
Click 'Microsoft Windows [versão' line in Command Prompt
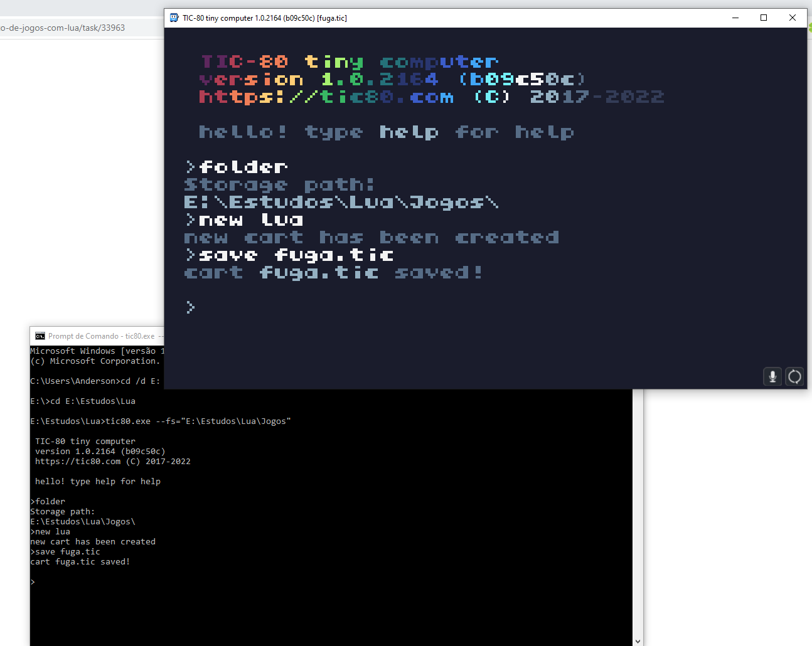(97, 351)
